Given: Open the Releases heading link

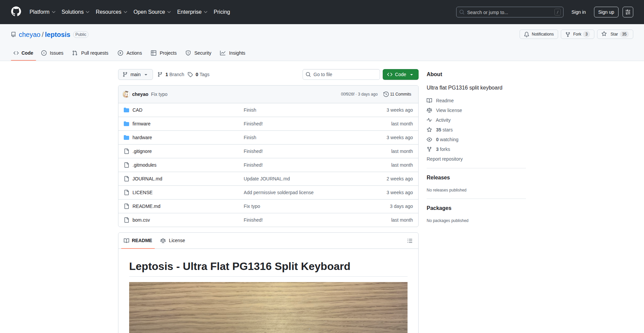Looking at the screenshot, I should (438, 177).
